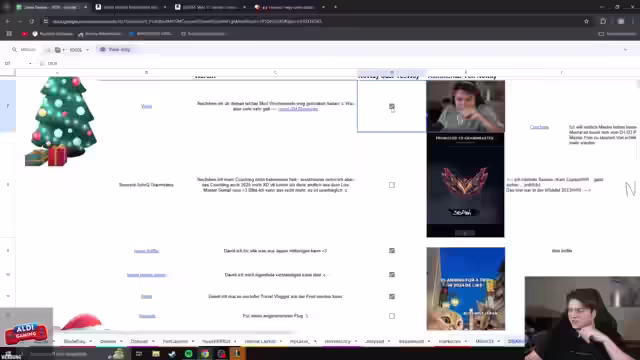Open the Dobvat sheet tab dropdown arrow
640x360 pixels.
pos(153,341)
